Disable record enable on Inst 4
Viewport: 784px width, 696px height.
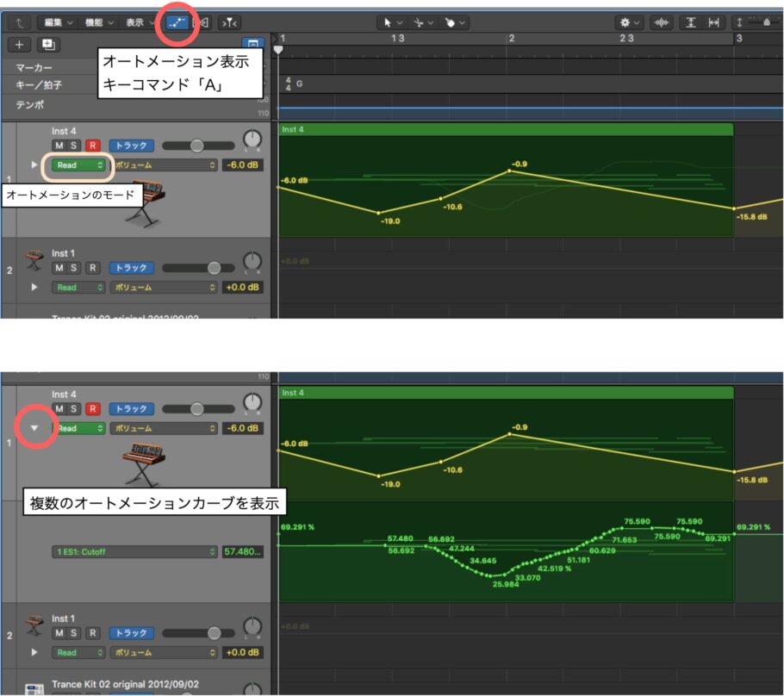[90, 145]
